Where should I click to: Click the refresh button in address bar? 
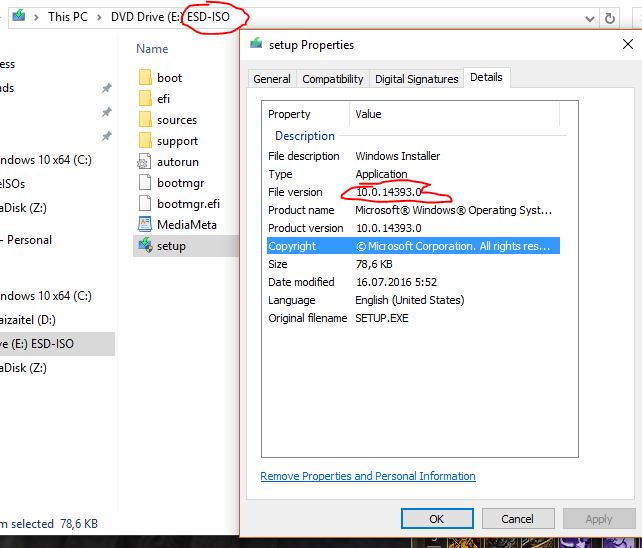[x=609, y=17]
